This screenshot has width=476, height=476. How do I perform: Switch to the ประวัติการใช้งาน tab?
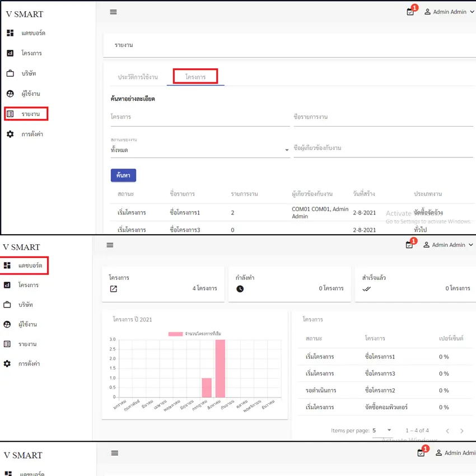pyautogui.click(x=138, y=77)
